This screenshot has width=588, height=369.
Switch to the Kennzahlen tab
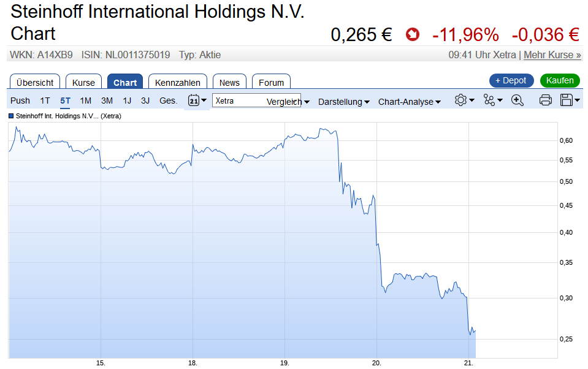point(178,82)
